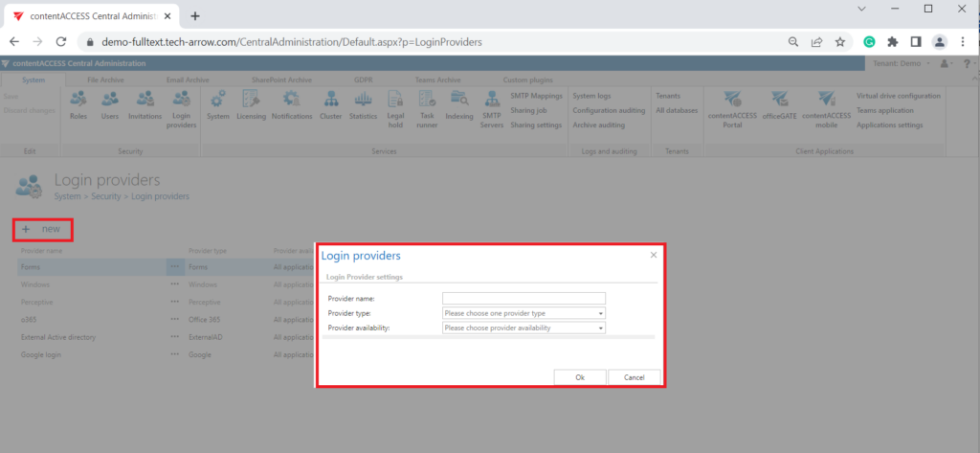Open Chrome three-dot menu

click(963, 42)
